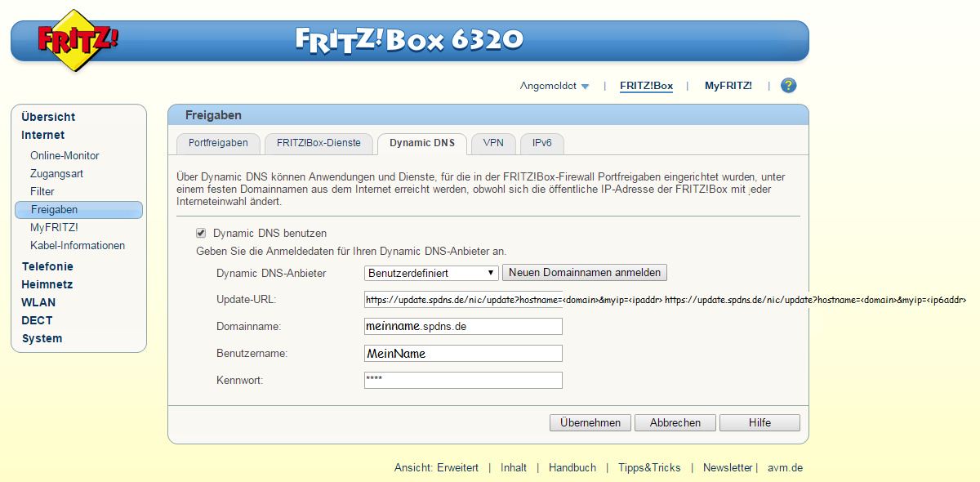Viewport: 980px width, 482px height.
Task: Switch to the VPN tab
Action: 493,143
